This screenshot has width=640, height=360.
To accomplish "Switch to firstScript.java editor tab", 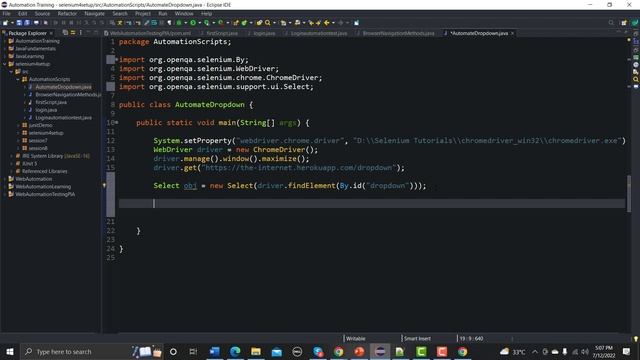I will pos(222,33).
